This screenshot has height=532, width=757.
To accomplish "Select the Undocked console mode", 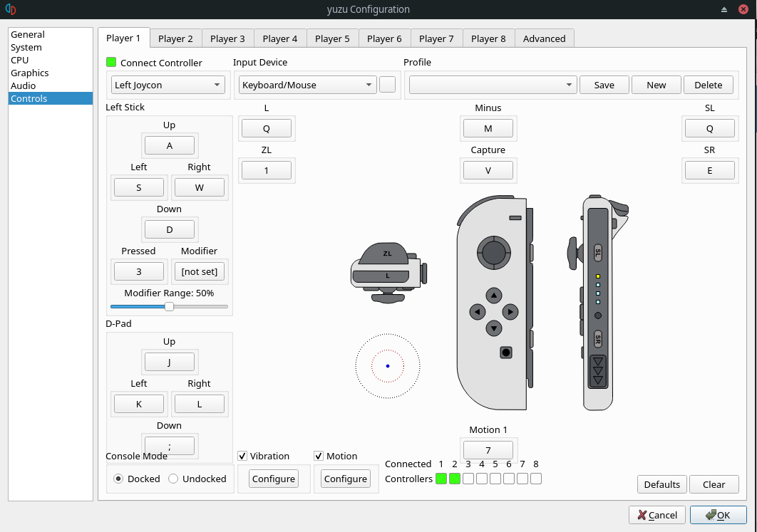I will [x=173, y=479].
